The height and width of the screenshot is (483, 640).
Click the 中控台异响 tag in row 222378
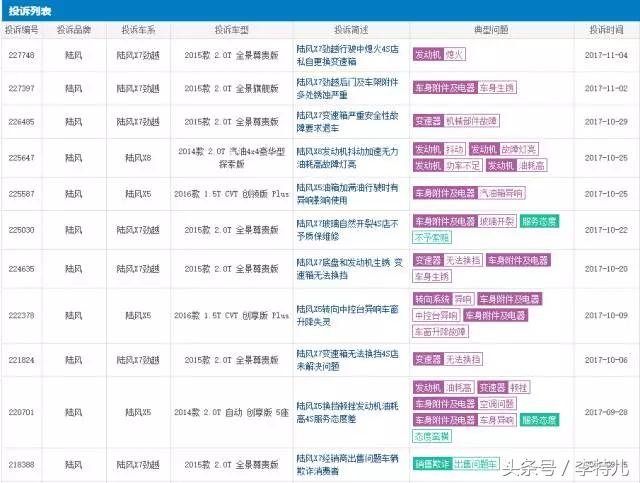436,315
